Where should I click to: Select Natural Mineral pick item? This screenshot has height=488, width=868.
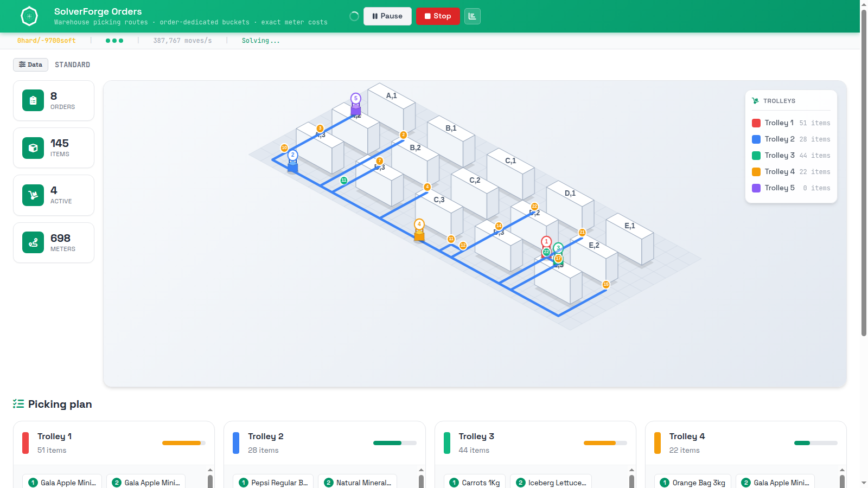point(358,483)
